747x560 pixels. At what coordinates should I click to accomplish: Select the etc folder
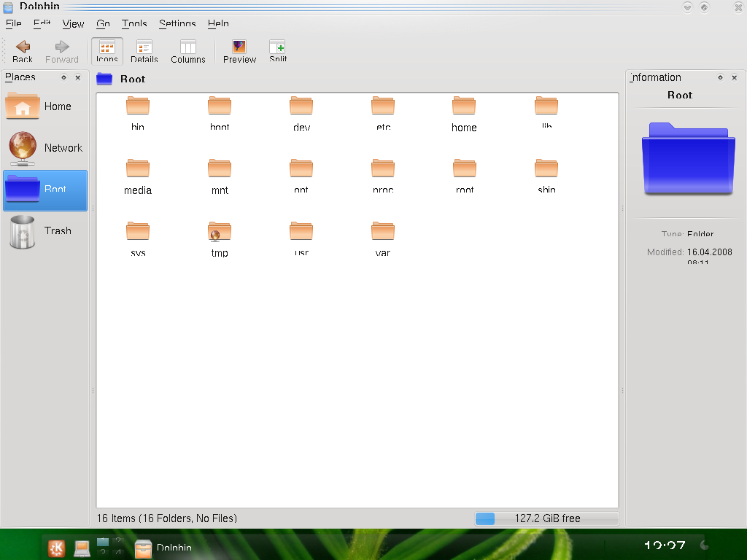pos(383,106)
